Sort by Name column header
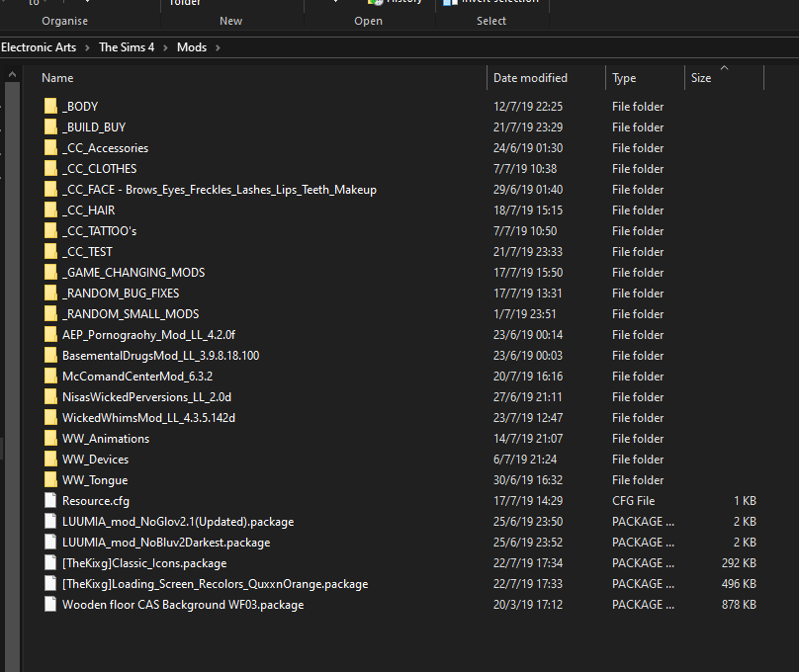The image size is (799, 672). 57,78
